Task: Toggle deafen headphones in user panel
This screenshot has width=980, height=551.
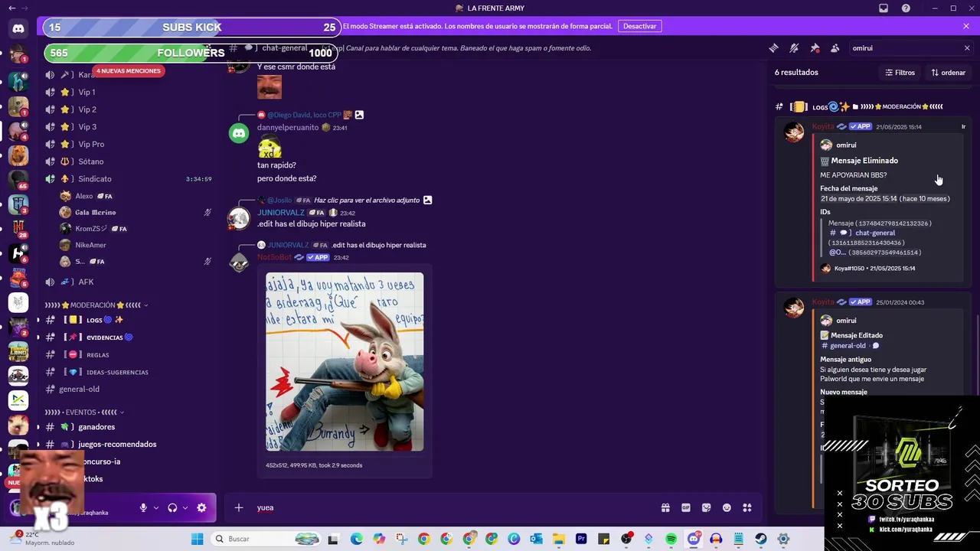Action: [x=172, y=507]
